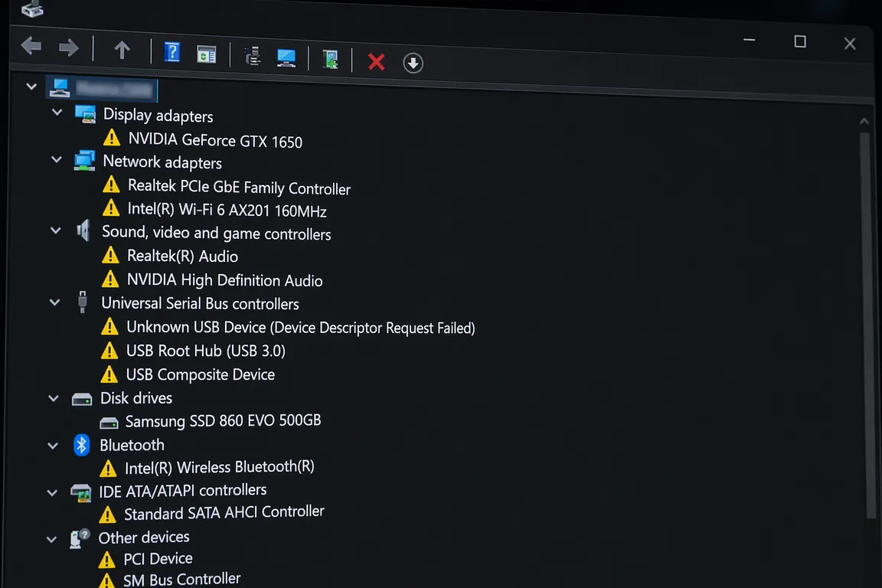Click the Samsung SSD drive icon
Screen dimensions: 882x588
coord(109,422)
